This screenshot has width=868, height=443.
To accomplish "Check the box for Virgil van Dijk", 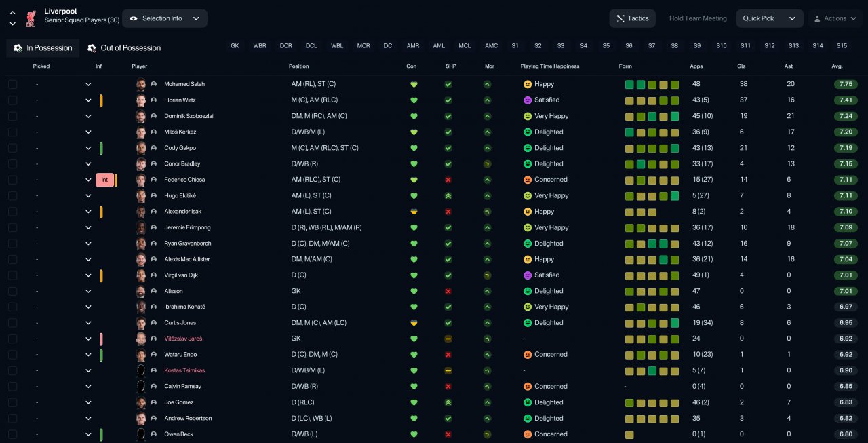I will [12, 275].
